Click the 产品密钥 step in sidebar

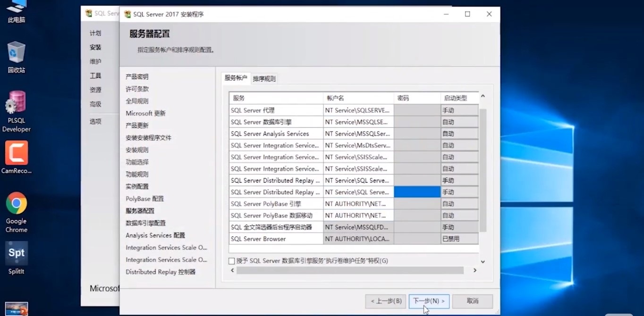click(x=137, y=76)
